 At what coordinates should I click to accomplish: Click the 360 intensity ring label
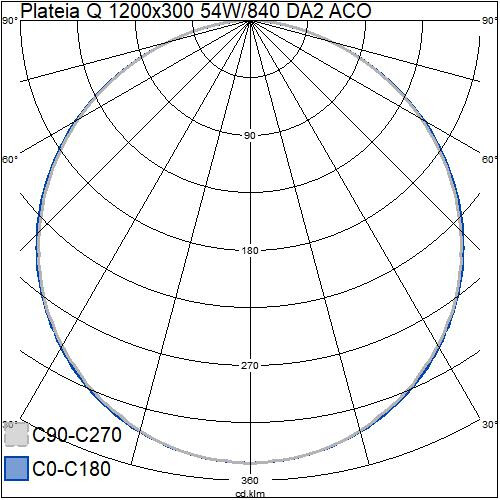250,480
